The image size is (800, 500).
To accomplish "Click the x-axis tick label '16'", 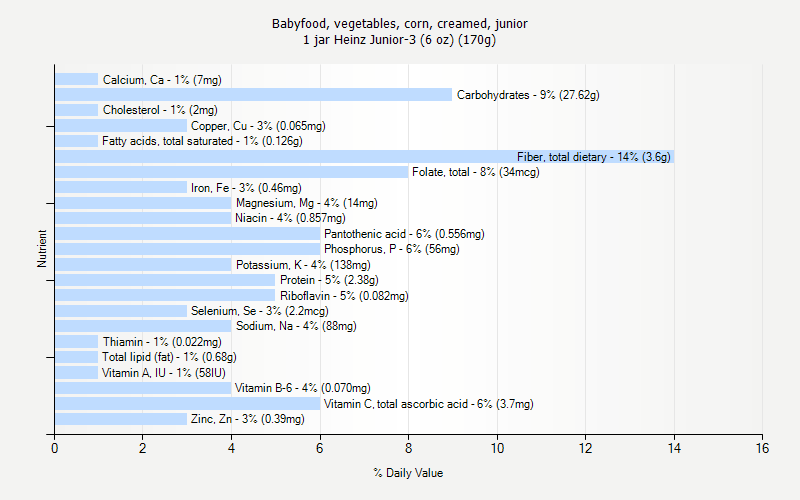I will pos(762,448).
